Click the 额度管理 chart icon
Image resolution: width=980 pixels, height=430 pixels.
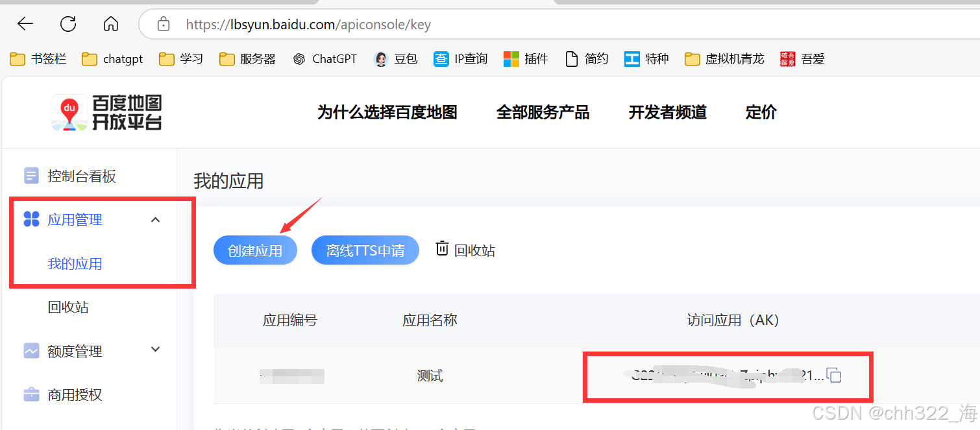[x=31, y=351]
